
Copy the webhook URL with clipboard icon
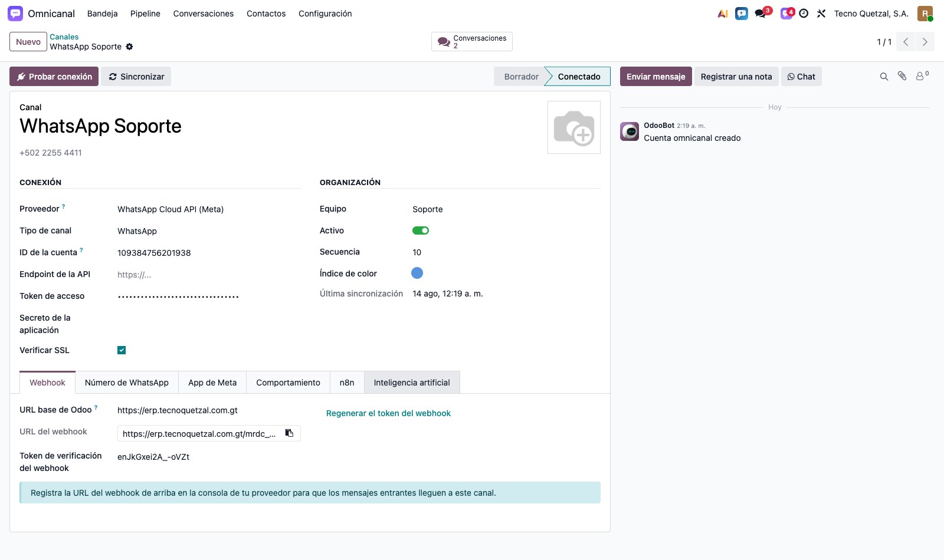290,433
